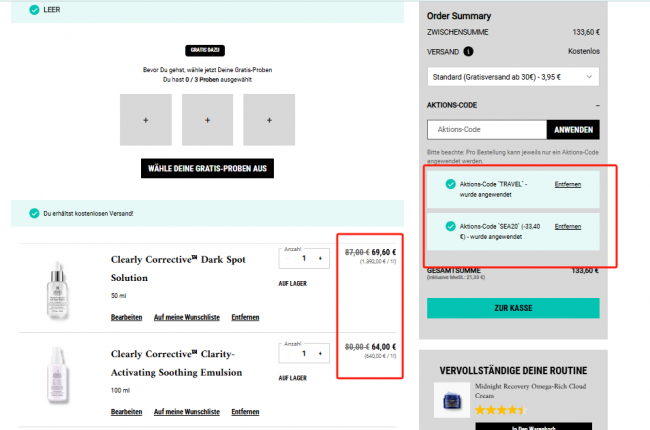
Task: Add a sample in the third slot
Action: point(269,120)
